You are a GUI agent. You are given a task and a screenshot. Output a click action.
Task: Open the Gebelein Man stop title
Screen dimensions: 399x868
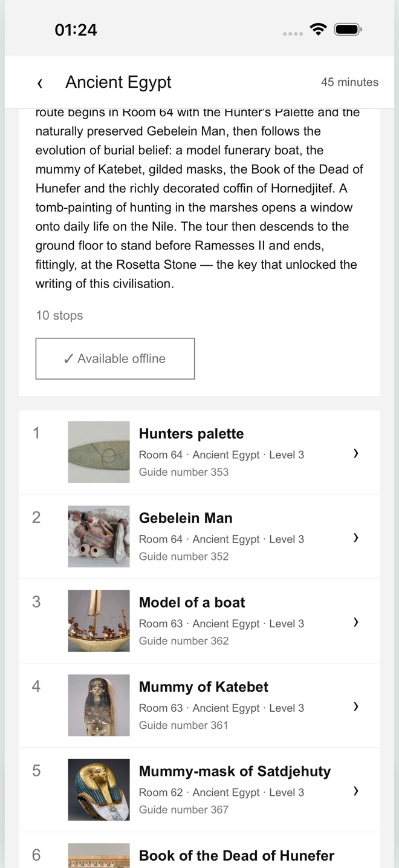click(x=186, y=518)
